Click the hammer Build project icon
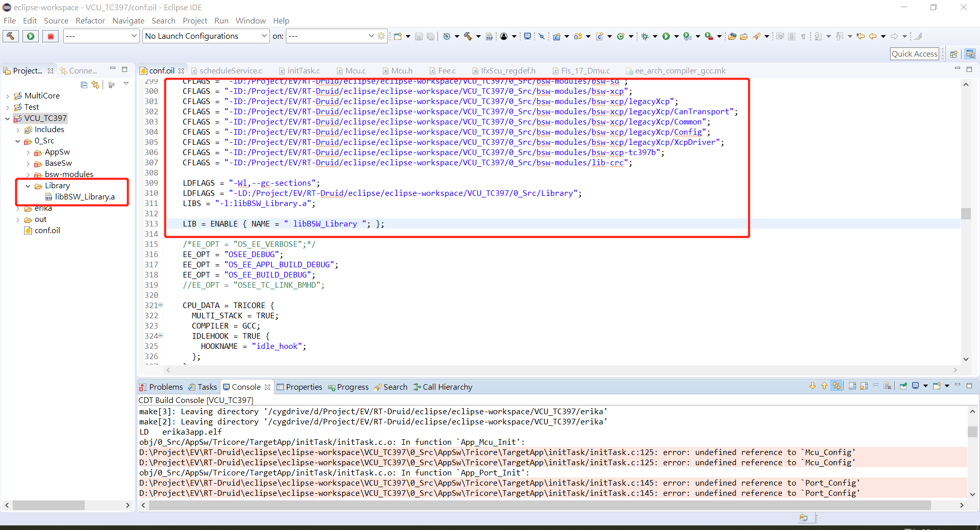Viewport: 980px width, 530px height. (x=468, y=36)
